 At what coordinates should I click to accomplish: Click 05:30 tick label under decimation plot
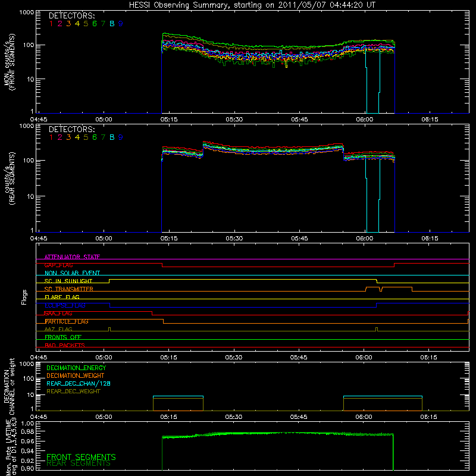pyautogui.click(x=234, y=417)
